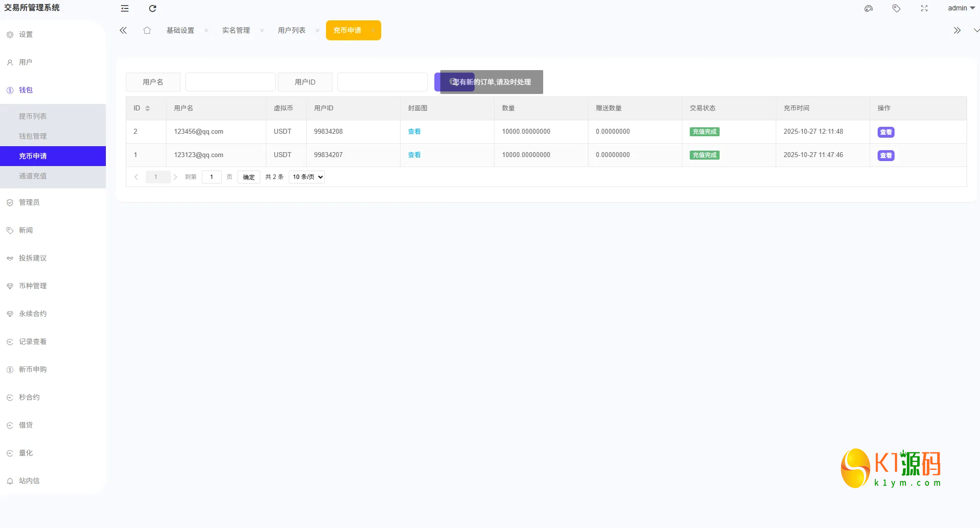Click the 借贷 sidebar item
The height and width of the screenshot is (528, 980).
click(53, 425)
